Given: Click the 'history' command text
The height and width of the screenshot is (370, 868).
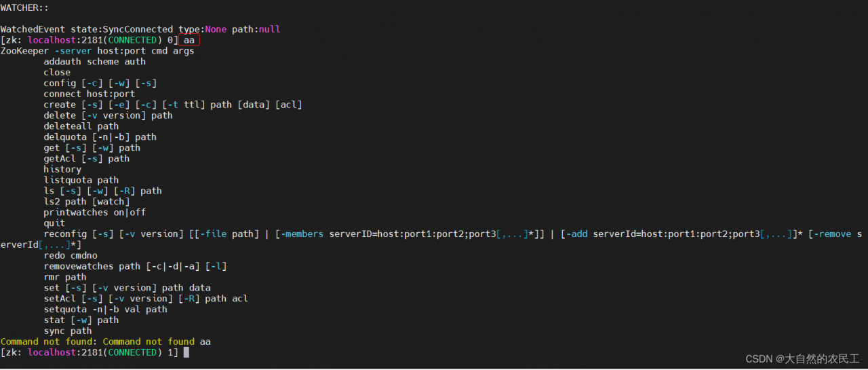Looking at the screenshot, I should tap(62, 170).
